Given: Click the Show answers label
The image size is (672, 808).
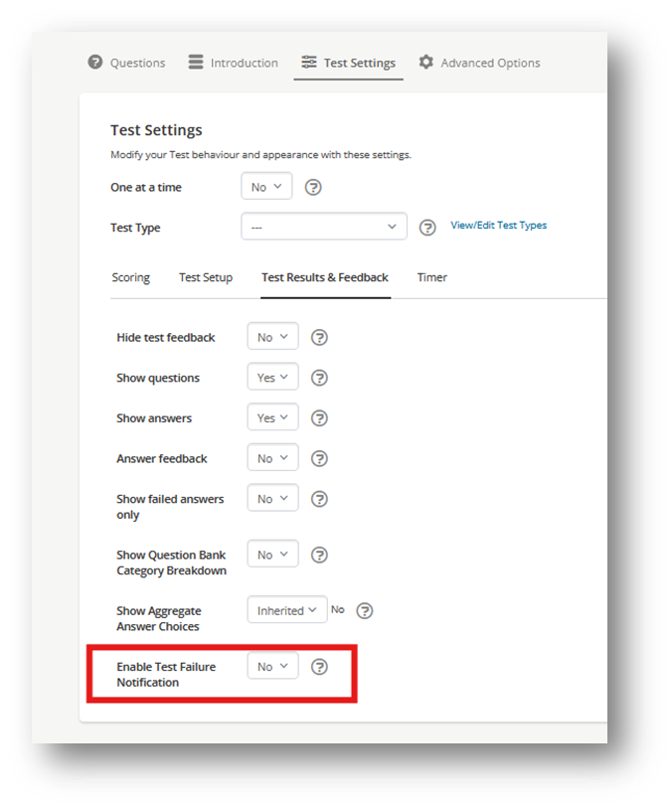Looking at the screenshot, I should tap(154, 418).
